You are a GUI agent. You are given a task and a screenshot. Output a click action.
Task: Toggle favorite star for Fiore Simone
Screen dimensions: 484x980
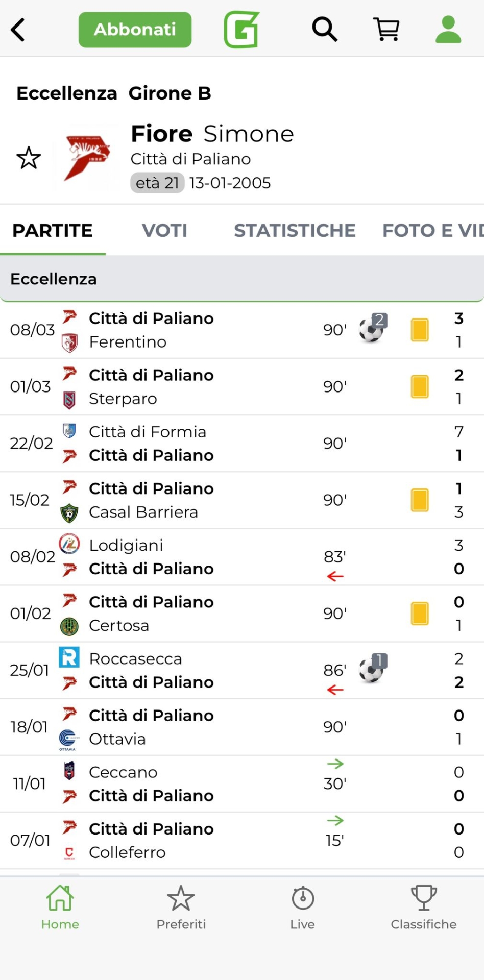(29, 158)
